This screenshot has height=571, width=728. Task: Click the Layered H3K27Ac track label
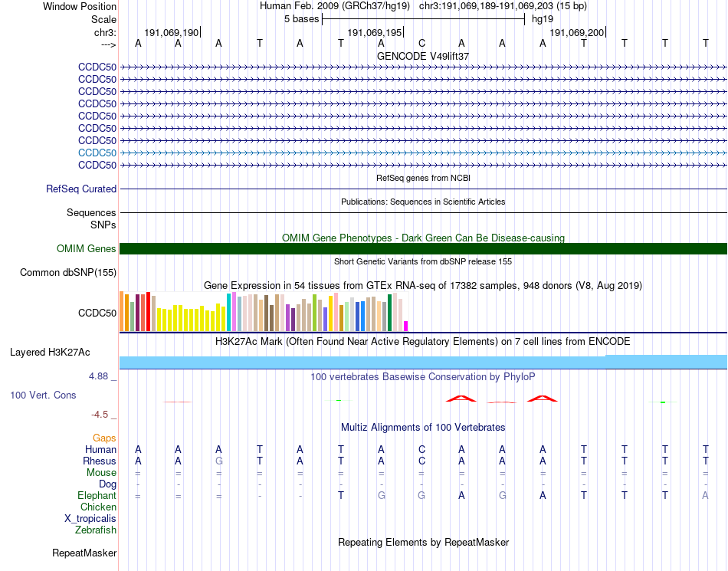pyautogui.click(x=50, y=353)
